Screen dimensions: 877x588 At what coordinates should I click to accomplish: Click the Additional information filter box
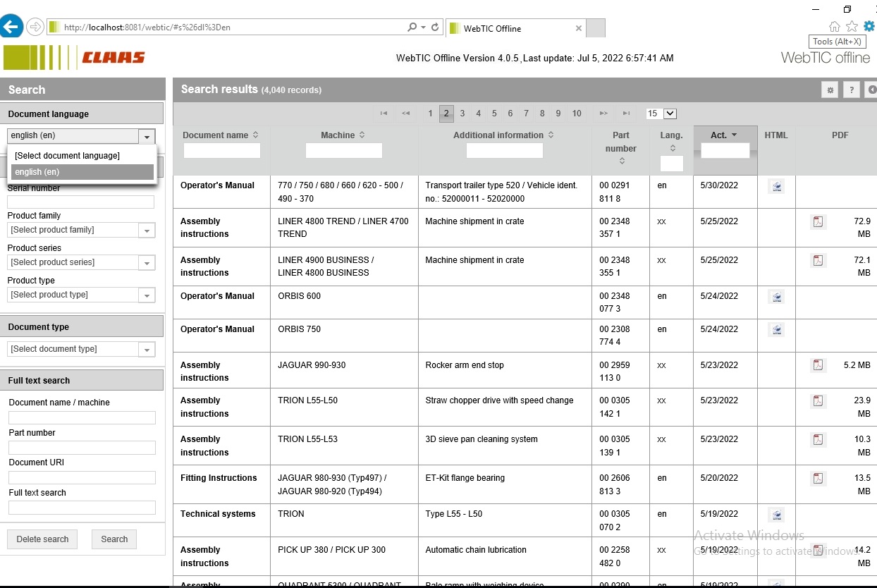(505, 151)
